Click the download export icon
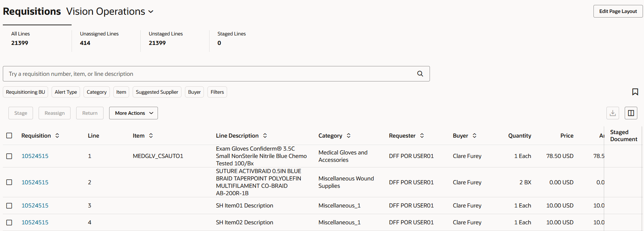The height and width of the screenshot is (231, 644). point(612,113)
